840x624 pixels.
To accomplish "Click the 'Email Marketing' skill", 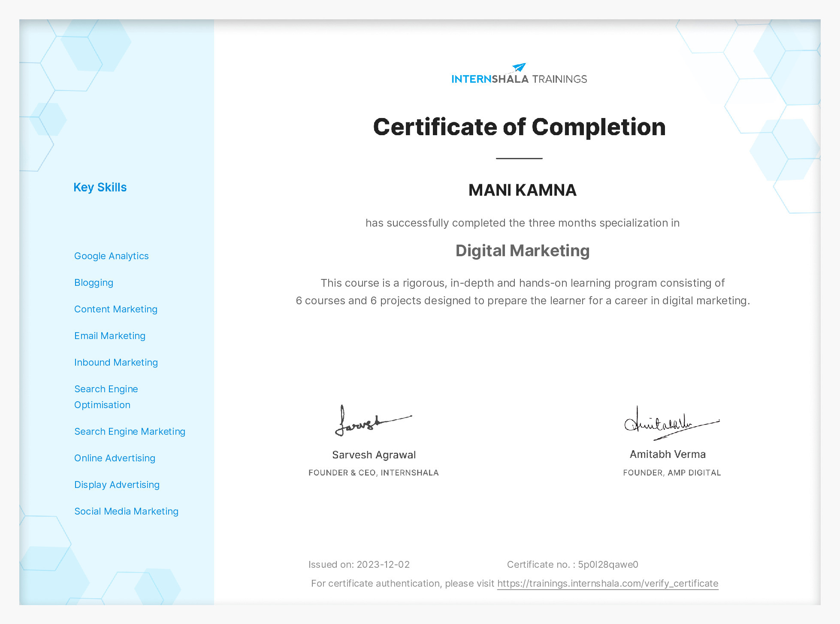I will coord(110,336).
